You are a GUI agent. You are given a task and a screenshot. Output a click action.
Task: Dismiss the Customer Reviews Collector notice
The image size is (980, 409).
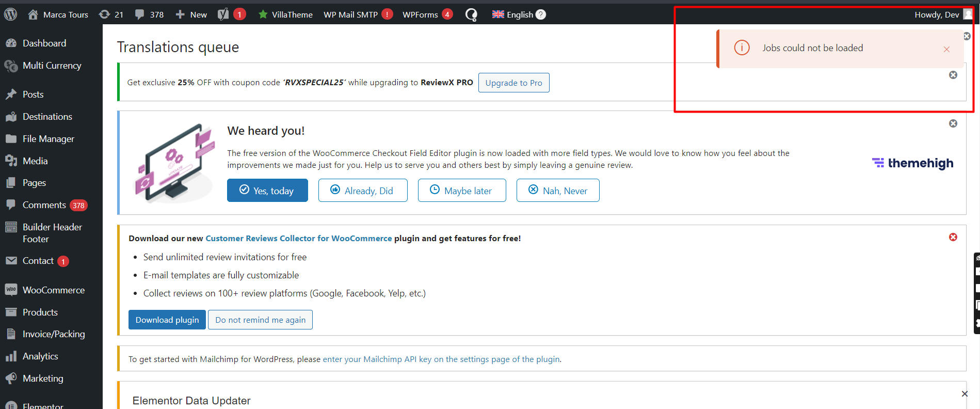click(953, 237)
